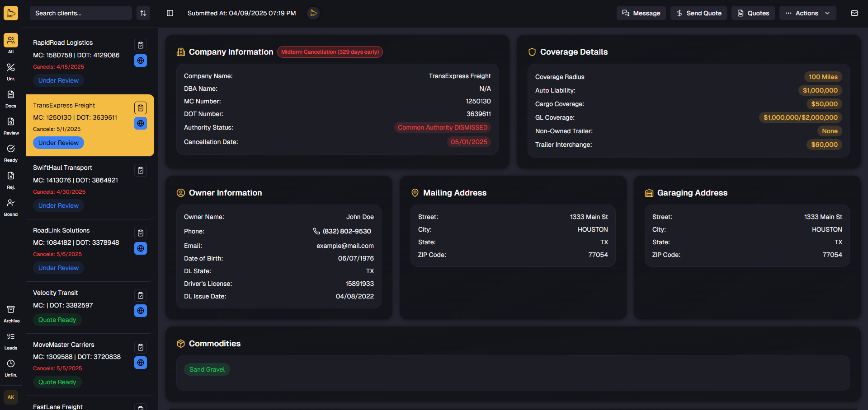Open the mail envelope icon at top right

(854, 13)
